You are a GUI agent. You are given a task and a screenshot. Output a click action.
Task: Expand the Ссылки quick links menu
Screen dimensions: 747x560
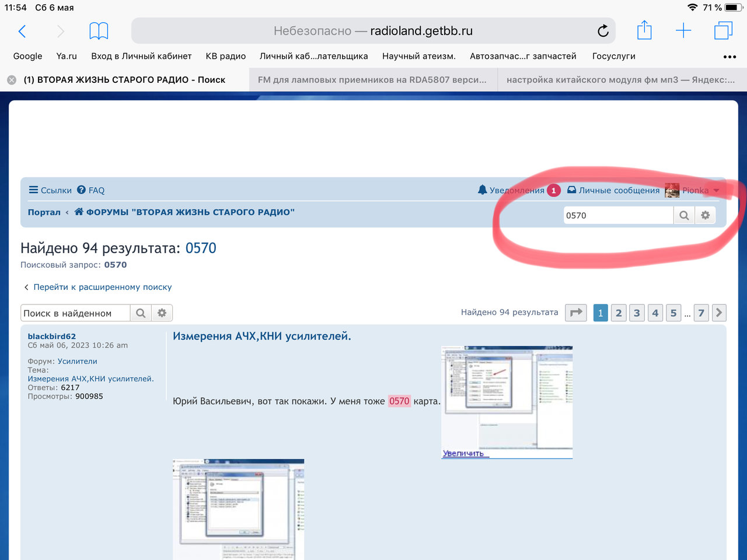pos(50,190)
